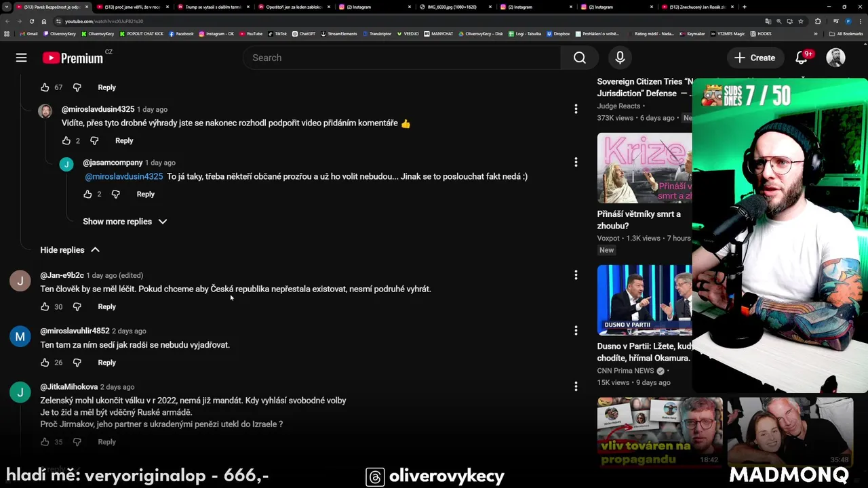
Task: Open the YouTube guide hamburger menu
Action: (x=21, y=58)
